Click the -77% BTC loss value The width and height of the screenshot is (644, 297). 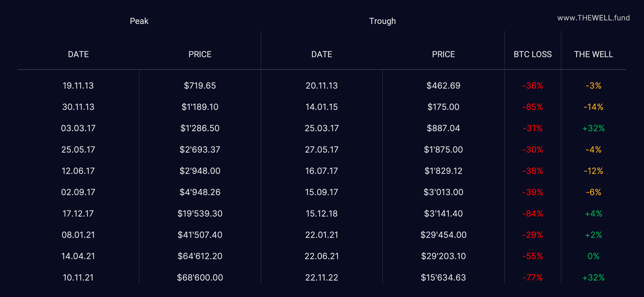(533, 277)
